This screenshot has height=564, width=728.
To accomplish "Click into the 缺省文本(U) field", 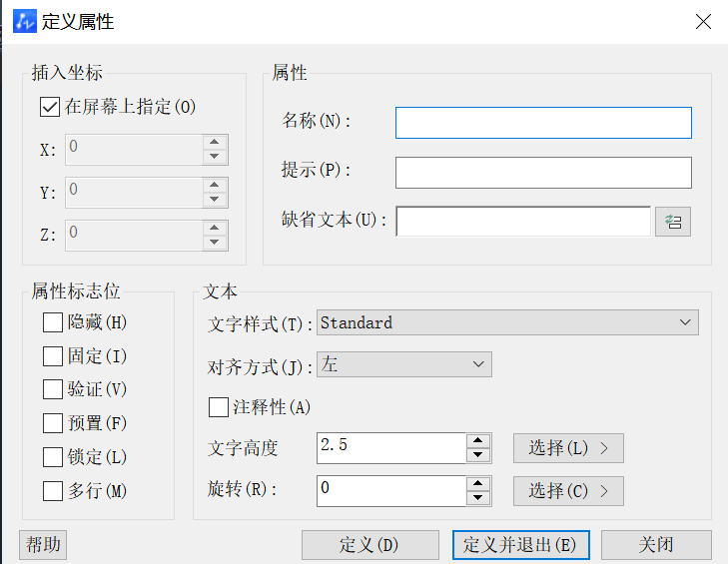I will click(523, 222).
